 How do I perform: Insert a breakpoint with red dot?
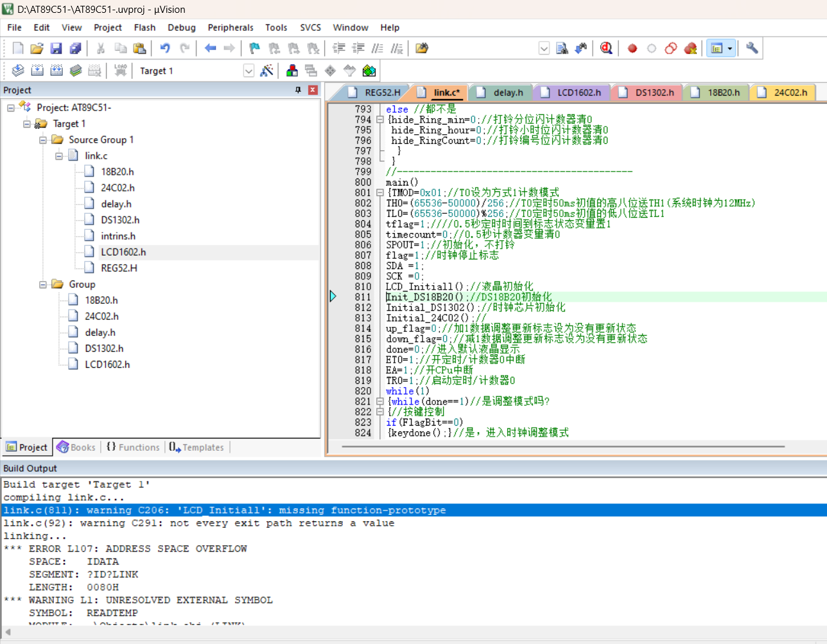pyautogui.click(x=632, y=48)
